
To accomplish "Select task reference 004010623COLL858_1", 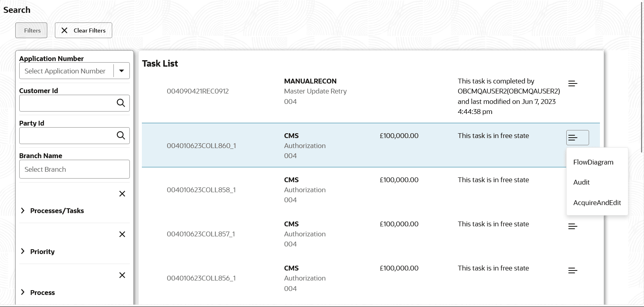I will pos(201,190).
